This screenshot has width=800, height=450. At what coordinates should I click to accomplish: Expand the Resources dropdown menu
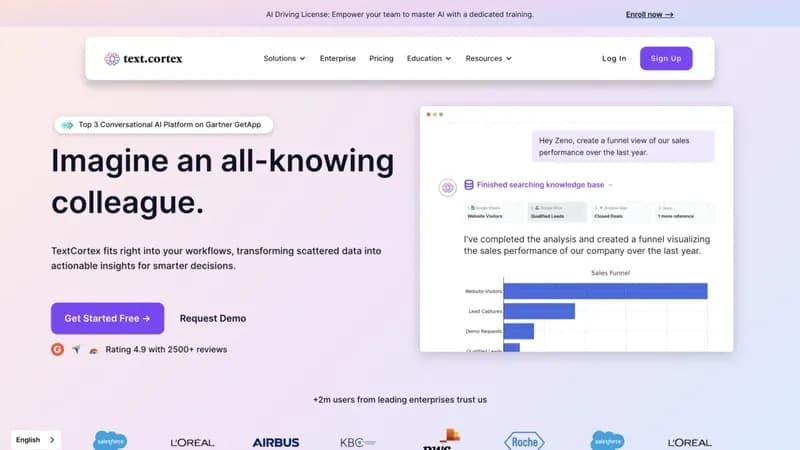click(488, 59)
